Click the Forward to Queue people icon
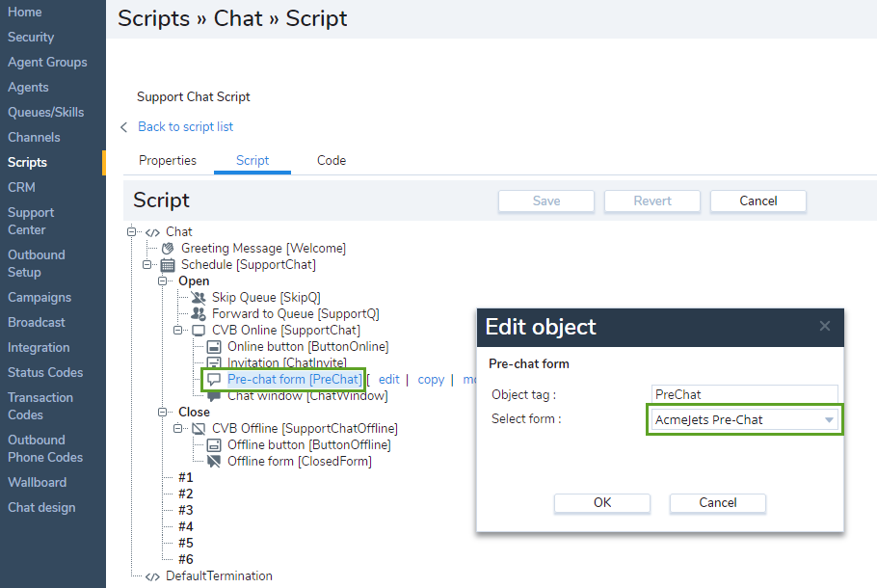 pos(199,313)
